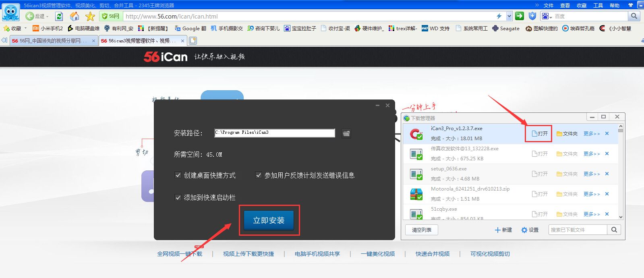The image size is (644, 278).
Task: Click the skin shirt icon
Action: (x=630, y=5)
